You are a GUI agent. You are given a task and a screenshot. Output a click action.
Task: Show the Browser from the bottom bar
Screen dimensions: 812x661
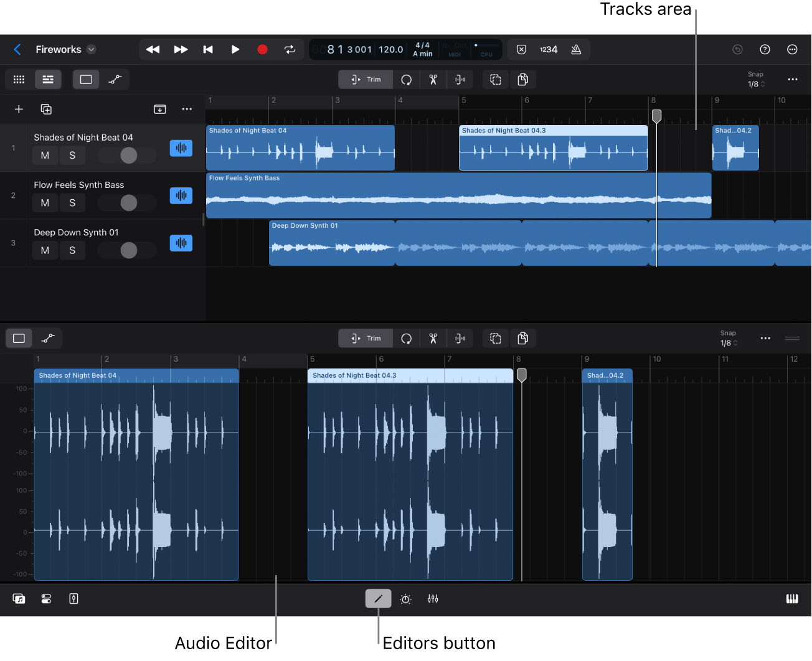tap(19, 598)
